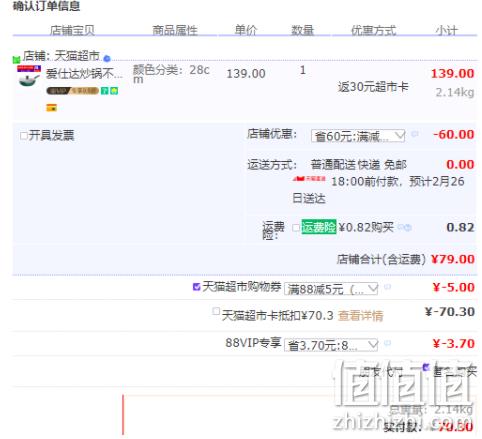482x439 pixels.
Task: Expand the 满88减5元 coupon dropdown
Action: click(x=331, y=289)
